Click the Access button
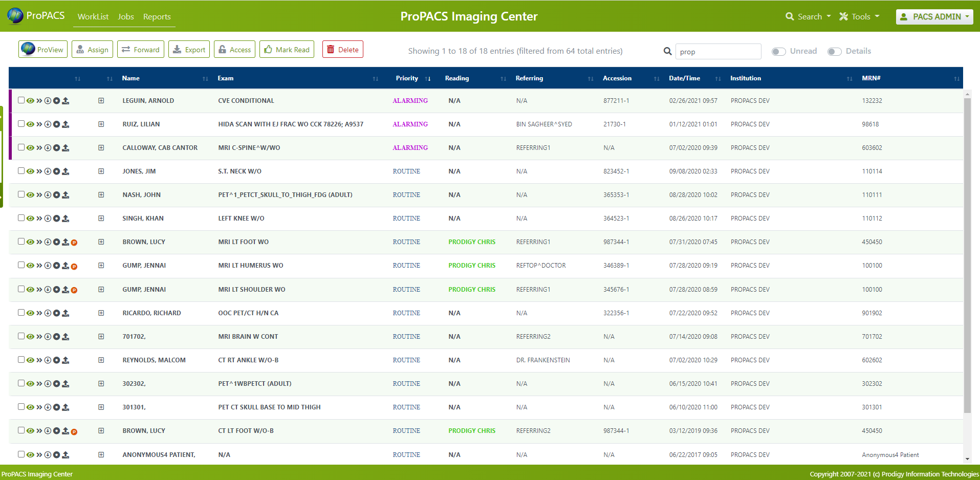 [234, 49]
